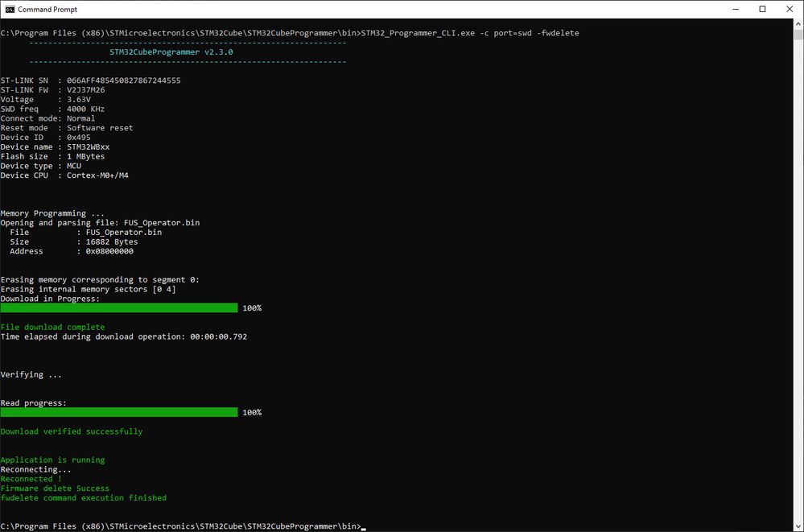Minimize the Command Prompt window
Viewport: 804px width, 532px height.
(736, 9)
